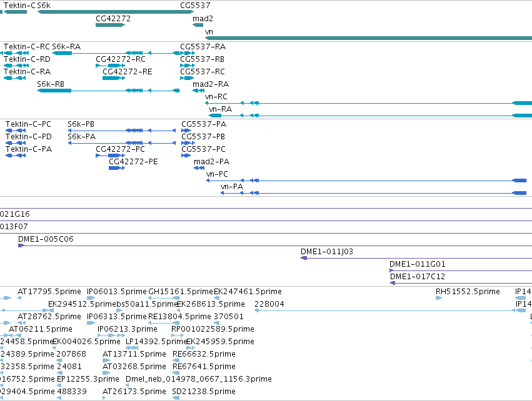
Task: Select clone DME1-005C06
Action: (x=275, y=245)
